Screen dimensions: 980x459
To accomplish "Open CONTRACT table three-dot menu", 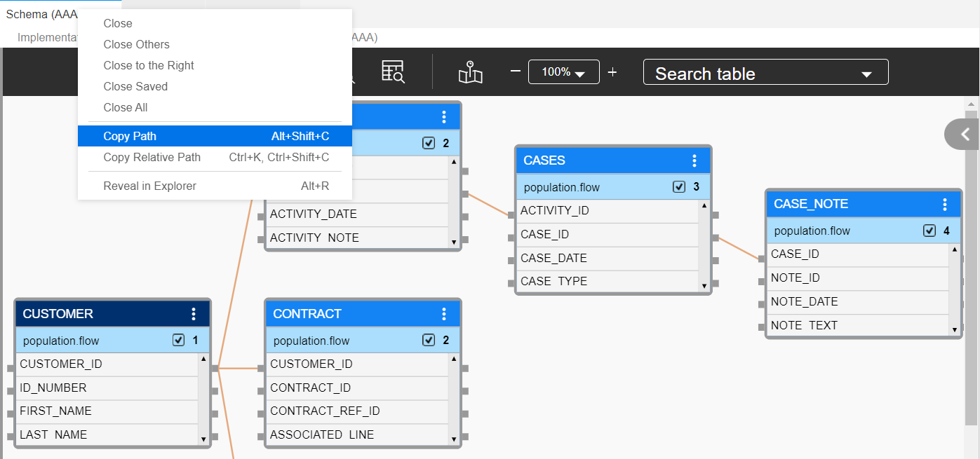I will coord(444,314).
